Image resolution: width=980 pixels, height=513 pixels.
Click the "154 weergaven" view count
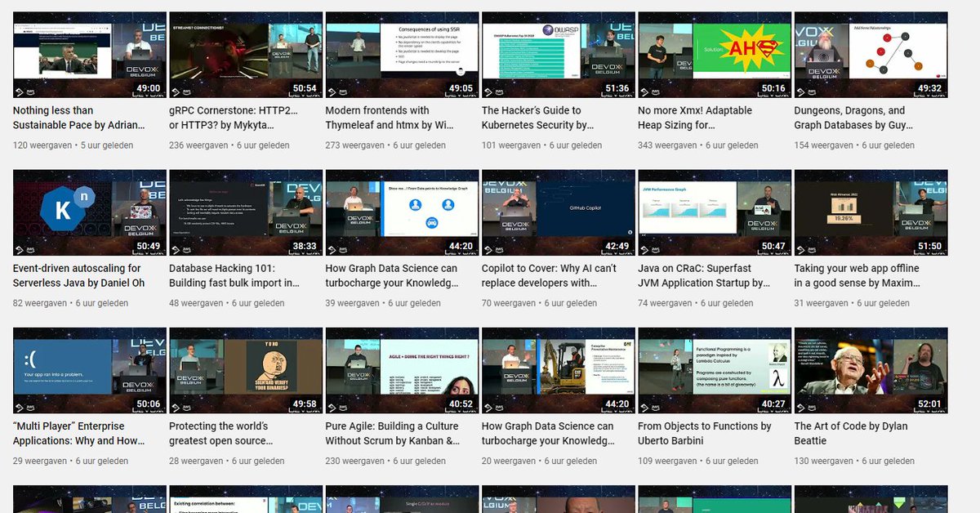[x=824, y=145]
